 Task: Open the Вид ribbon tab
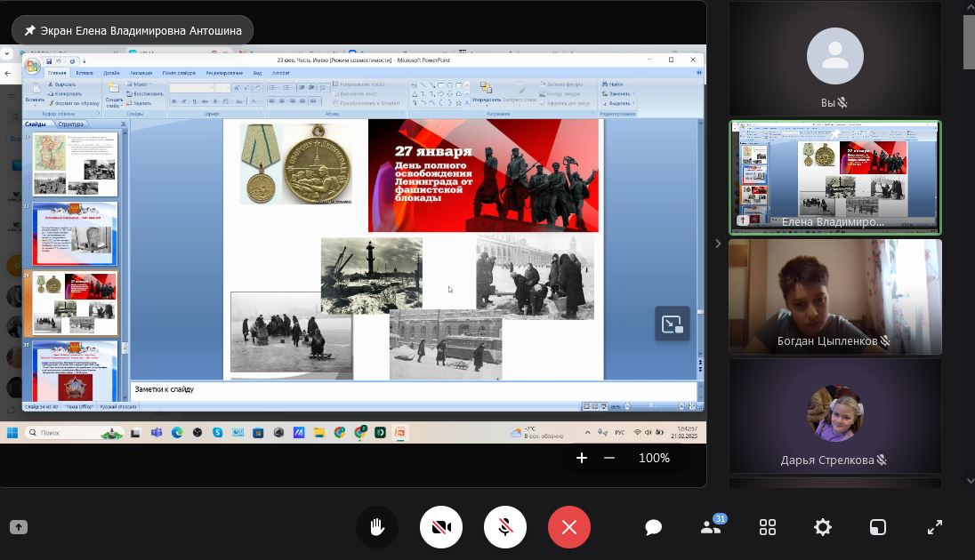pos(257,73)
